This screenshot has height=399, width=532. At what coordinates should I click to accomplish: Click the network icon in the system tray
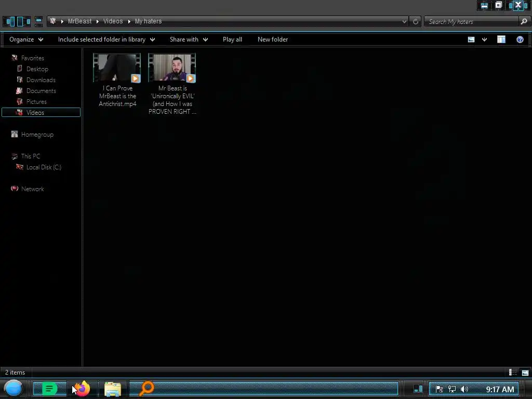(451, 389)
